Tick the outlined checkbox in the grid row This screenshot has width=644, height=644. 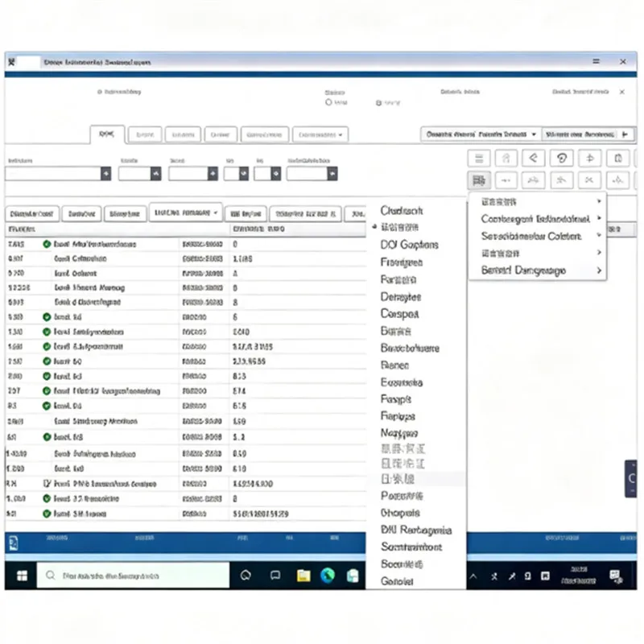pos(47,484)
